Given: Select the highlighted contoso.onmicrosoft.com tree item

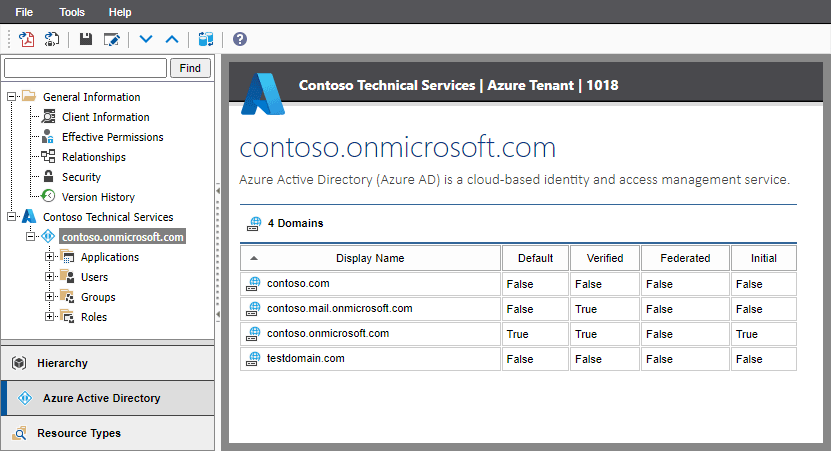Looking at the screenshot, I should coord(122,237).
